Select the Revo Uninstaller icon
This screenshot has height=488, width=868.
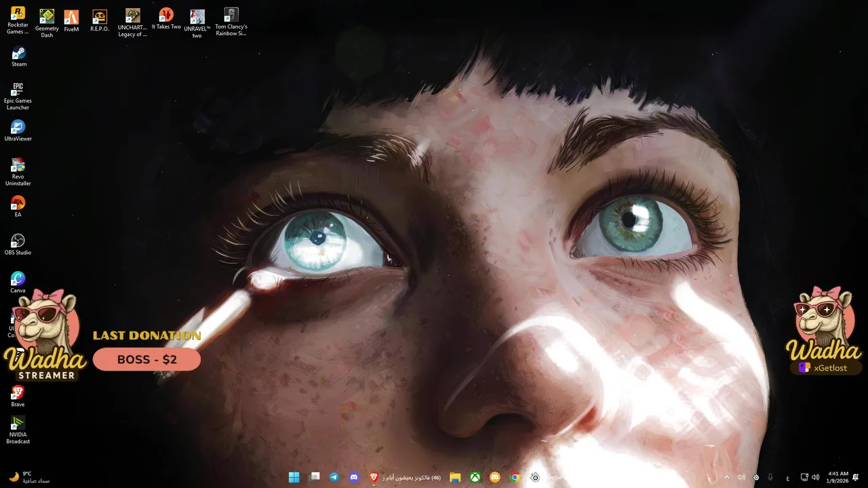pyautogui.click(x=18, y=172)
